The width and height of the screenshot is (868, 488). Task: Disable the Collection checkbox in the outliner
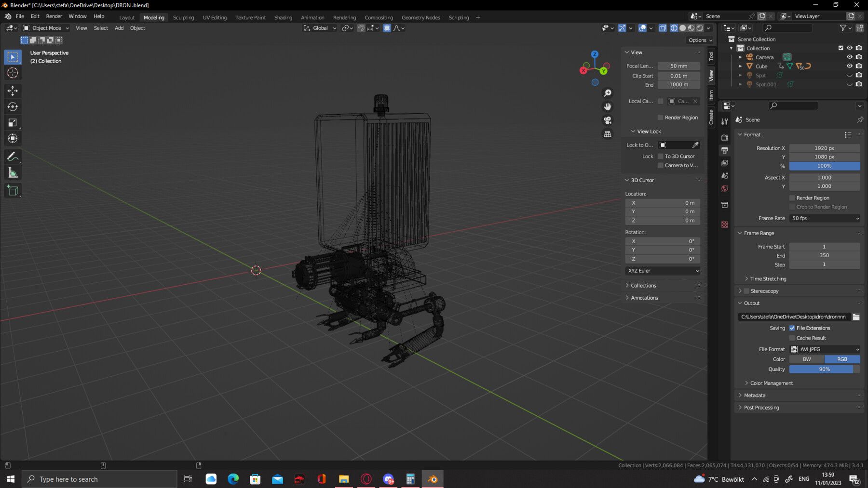(x=840, y=48)
